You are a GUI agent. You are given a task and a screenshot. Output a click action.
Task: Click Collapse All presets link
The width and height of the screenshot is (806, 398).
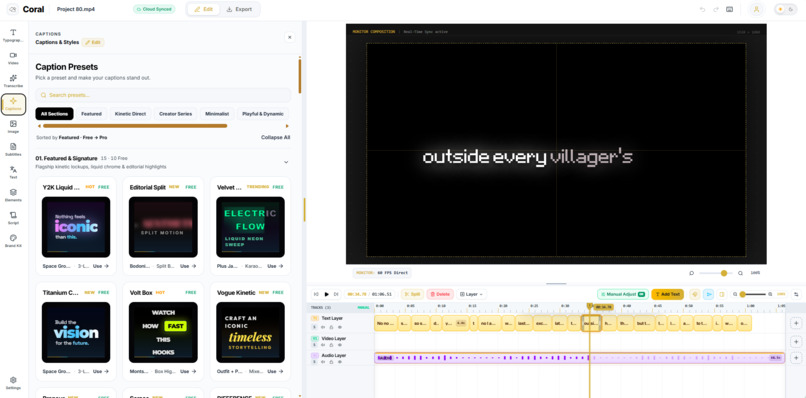point(276,137)
